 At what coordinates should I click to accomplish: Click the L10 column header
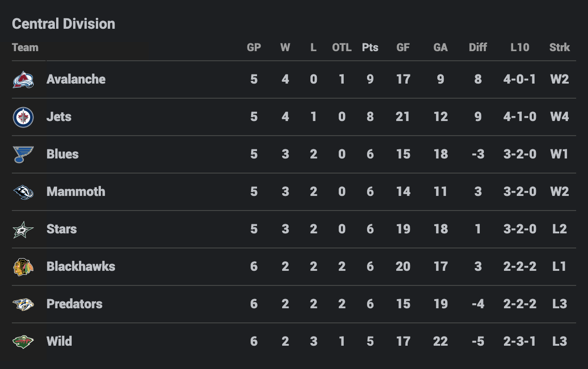tap(520, 47)
